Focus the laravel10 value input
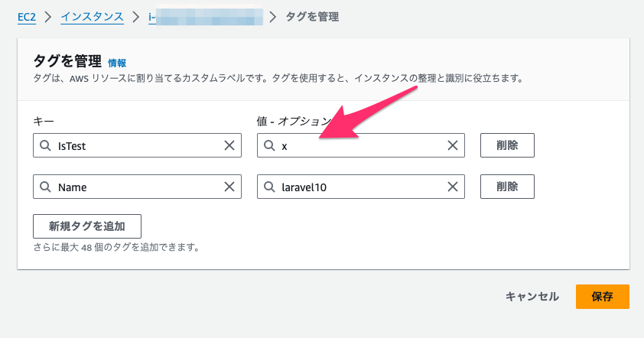 point(361,187)
